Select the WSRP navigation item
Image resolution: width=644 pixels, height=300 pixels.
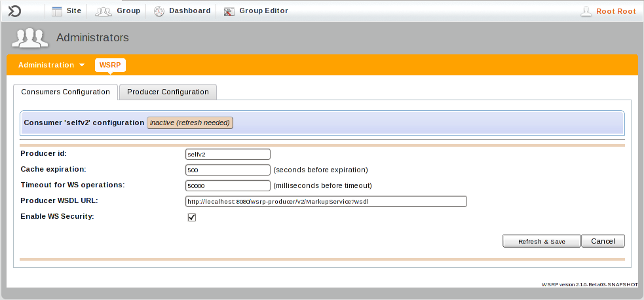(109, 66)
